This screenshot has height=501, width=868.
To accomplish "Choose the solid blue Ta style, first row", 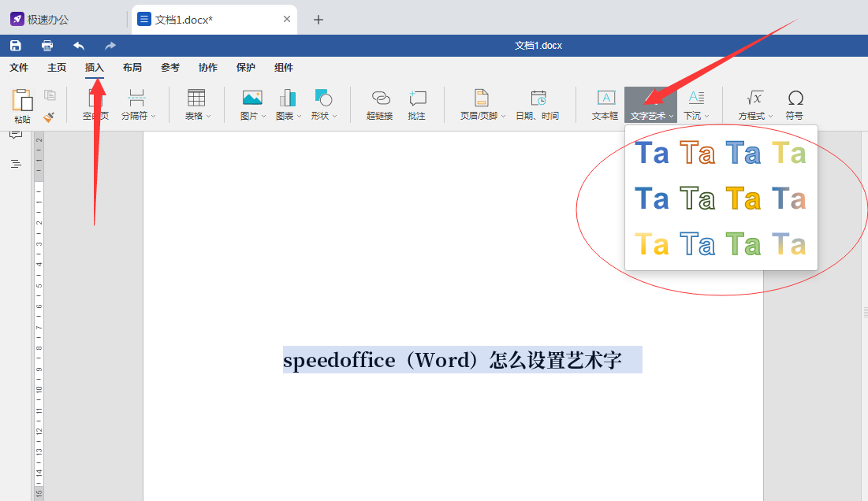I will (x=651, y=153).
